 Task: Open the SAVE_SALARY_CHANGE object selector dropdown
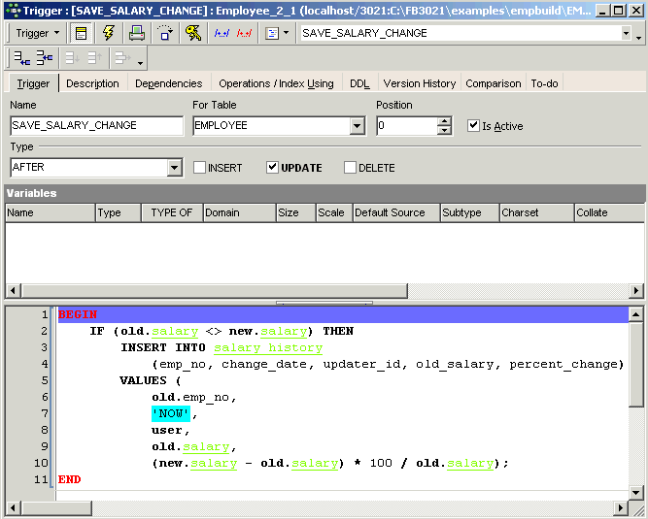[x=626, y=33]
